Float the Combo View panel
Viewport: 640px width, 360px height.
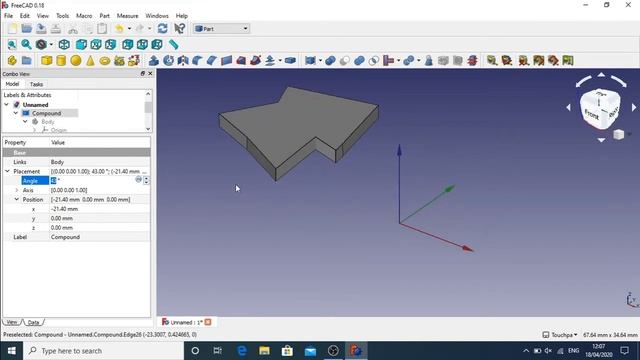coord(142,73)
